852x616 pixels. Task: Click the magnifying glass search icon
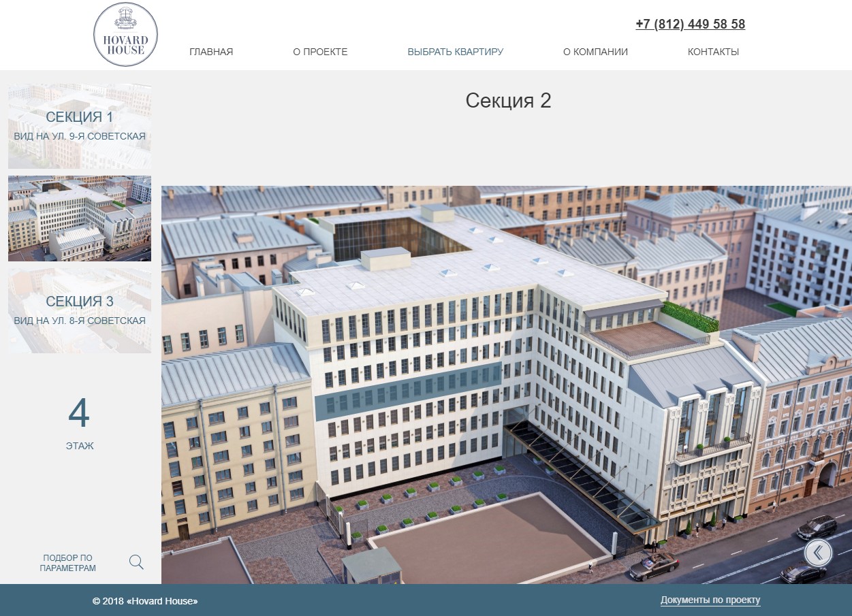point(136,562)
